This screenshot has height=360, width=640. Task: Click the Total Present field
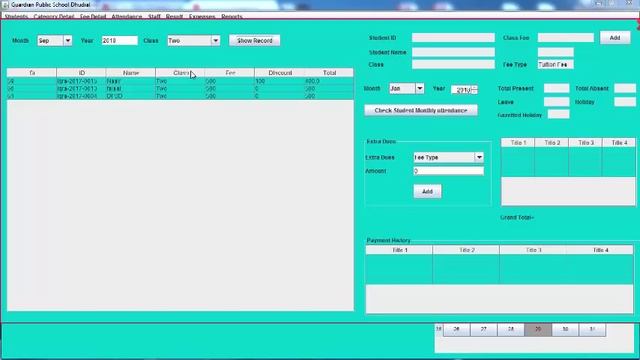coord(556,88)
